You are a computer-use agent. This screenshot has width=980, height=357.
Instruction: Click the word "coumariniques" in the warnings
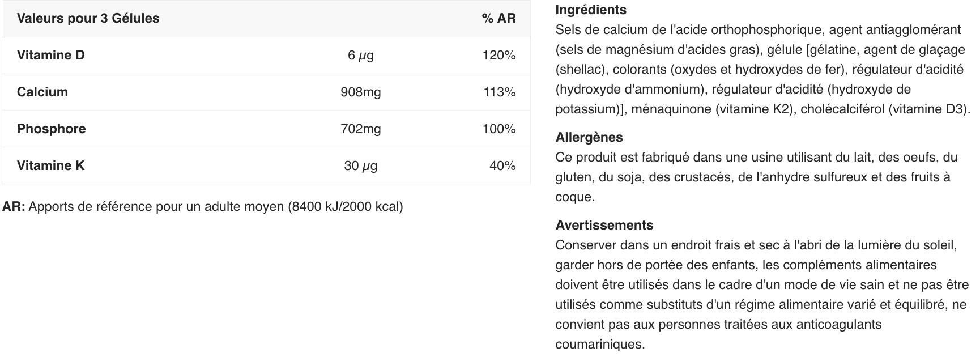[600, 344]
